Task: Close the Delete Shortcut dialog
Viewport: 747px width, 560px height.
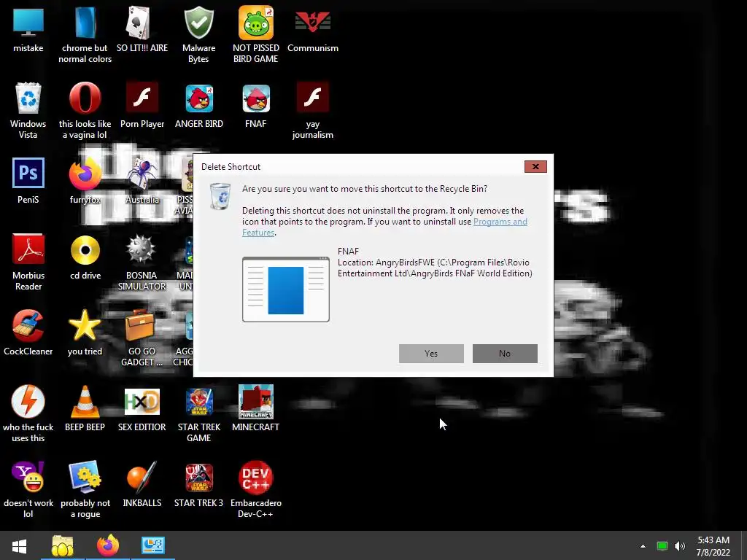Action: [535, 166]
